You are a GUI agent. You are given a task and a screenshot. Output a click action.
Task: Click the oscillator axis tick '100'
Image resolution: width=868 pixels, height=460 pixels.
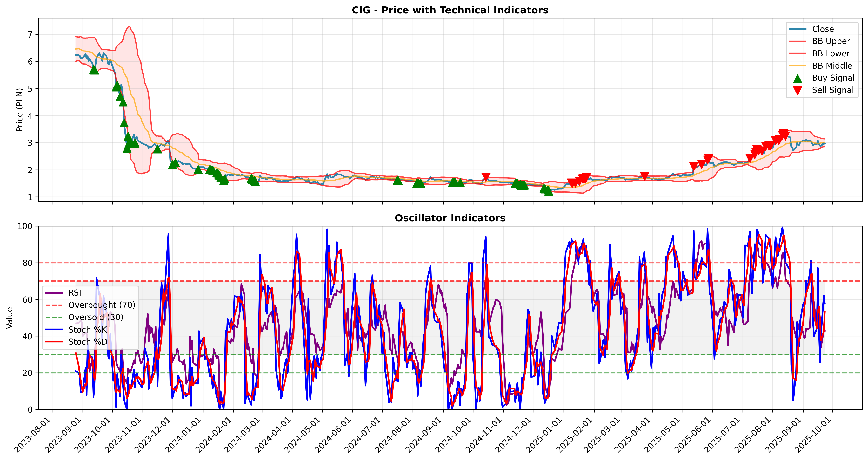pos(25,226)
